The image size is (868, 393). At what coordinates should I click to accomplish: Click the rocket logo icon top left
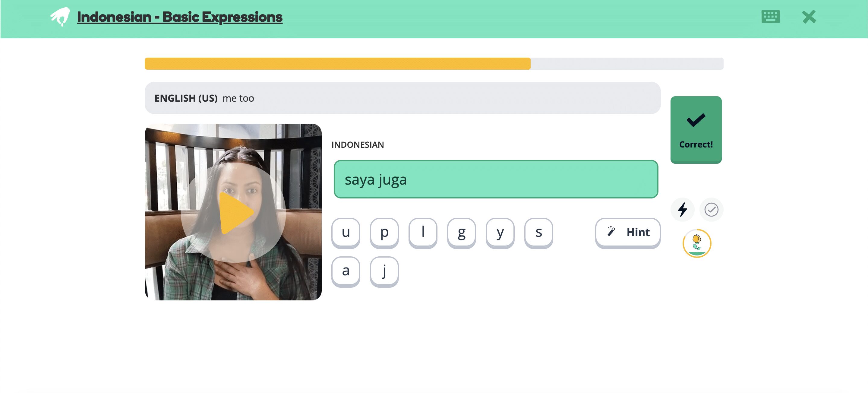pos(60,17)
